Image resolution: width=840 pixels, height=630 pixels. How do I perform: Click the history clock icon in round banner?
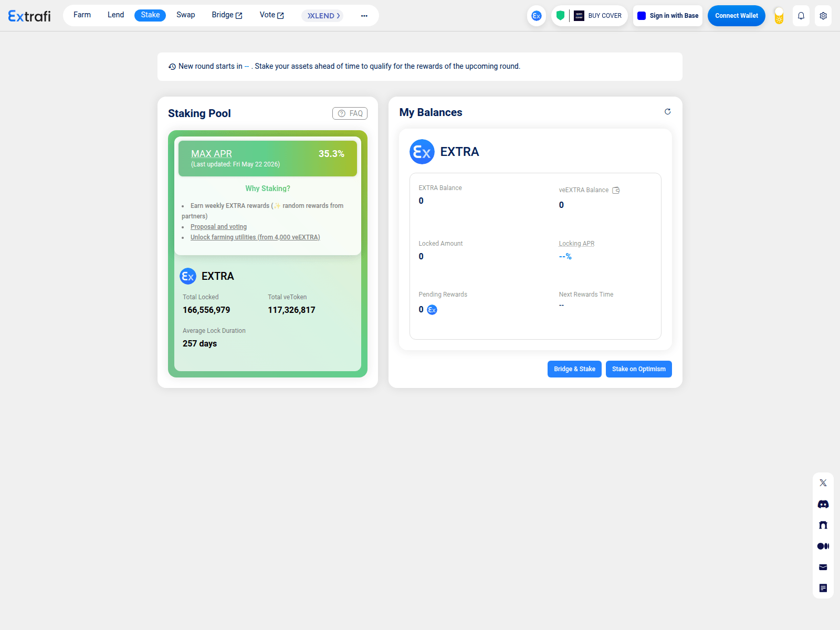[172, 67]
